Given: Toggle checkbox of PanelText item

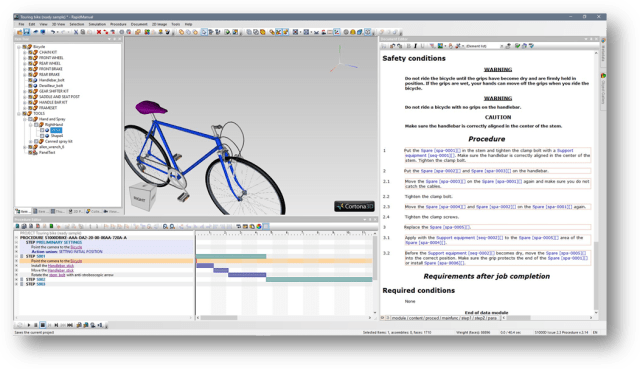Looking at the screenshot, I should tap(30, 152).
